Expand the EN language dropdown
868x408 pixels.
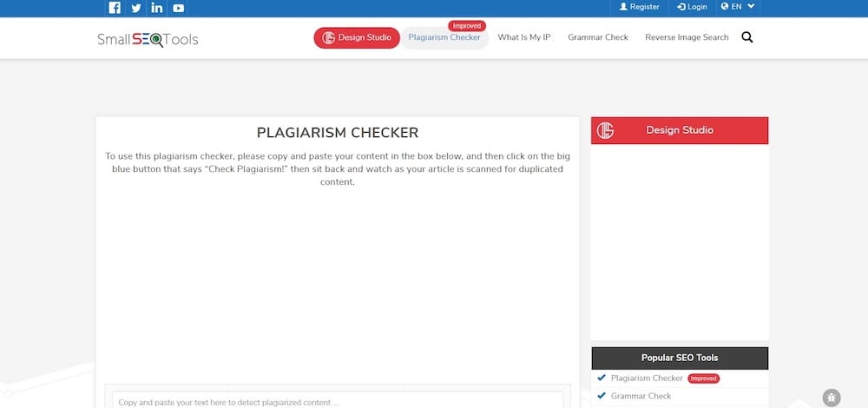[737, 7]
